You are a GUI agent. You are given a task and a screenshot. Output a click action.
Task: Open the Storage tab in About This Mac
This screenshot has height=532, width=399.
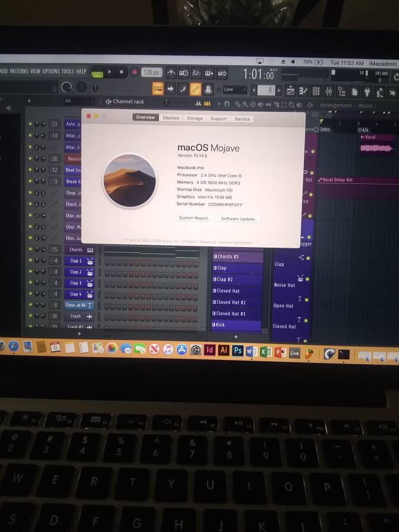[194, 118]
